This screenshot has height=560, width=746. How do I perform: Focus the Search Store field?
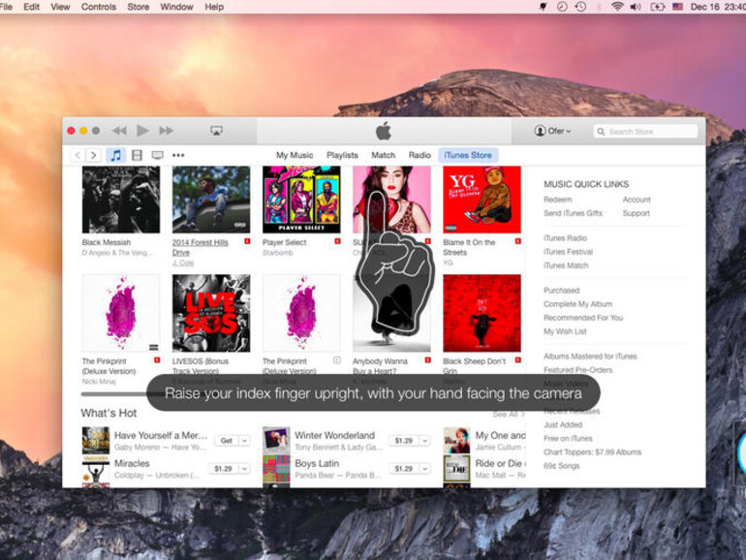[x=645, y=132]
